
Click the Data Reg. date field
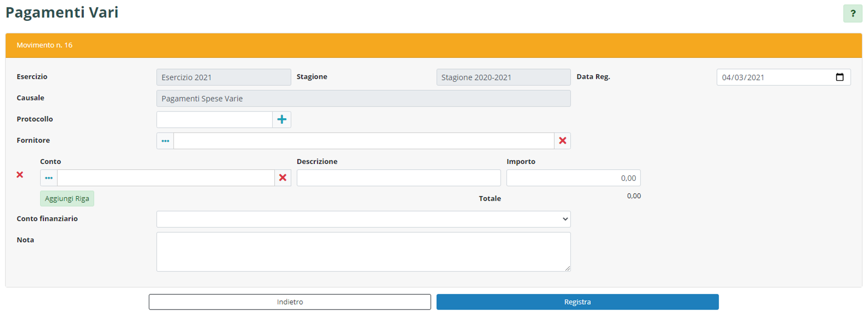click(x=774, y=77)
